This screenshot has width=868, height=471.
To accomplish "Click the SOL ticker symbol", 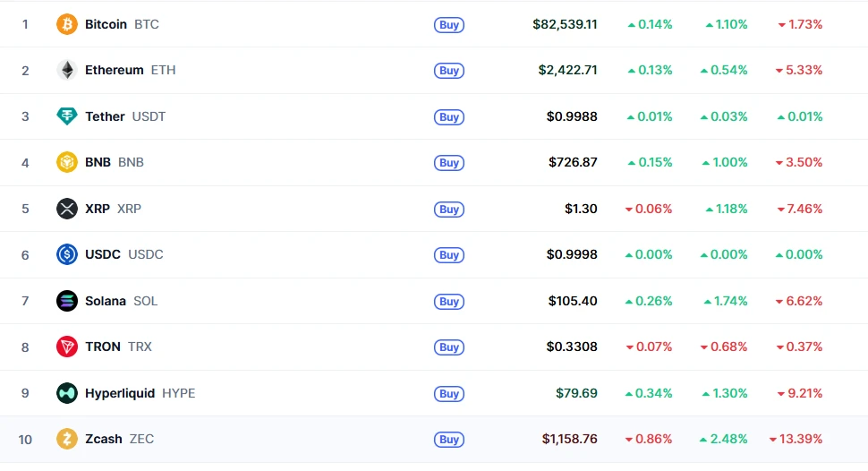I will (146, 301).
